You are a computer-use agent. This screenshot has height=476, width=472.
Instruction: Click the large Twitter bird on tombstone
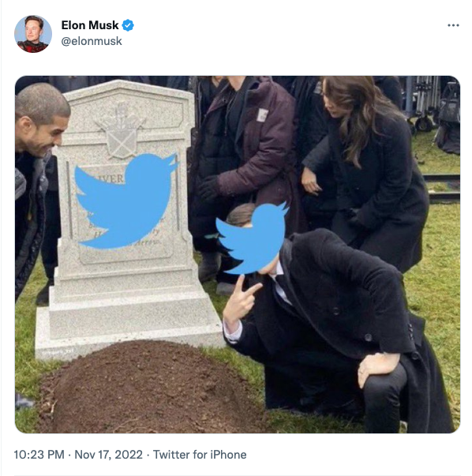pyautogui.click(x=125, y=201)
